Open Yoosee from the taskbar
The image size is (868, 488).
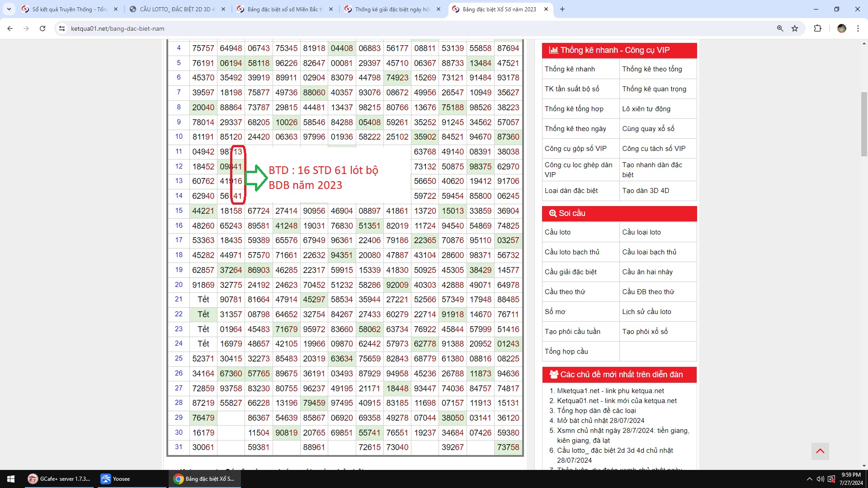pos(116,479)
